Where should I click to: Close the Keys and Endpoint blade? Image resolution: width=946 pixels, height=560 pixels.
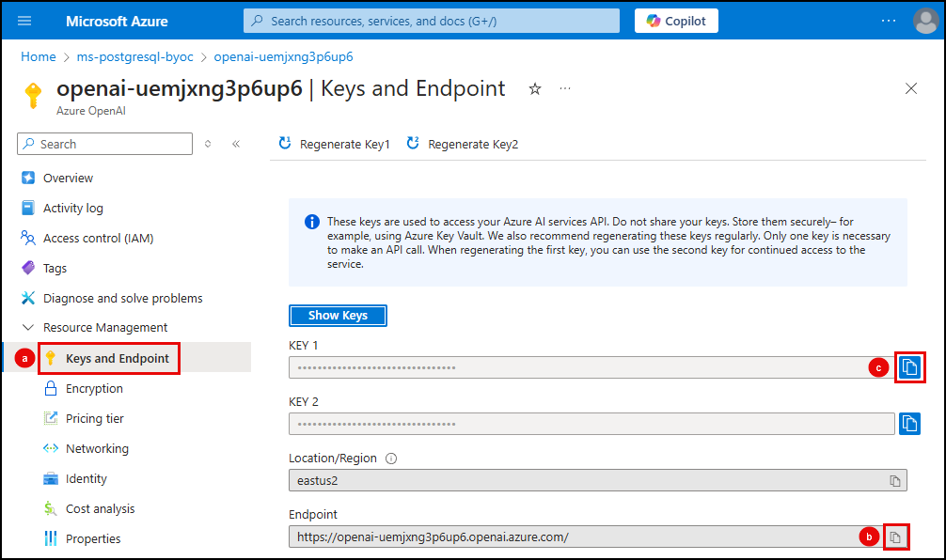point(911,88)
